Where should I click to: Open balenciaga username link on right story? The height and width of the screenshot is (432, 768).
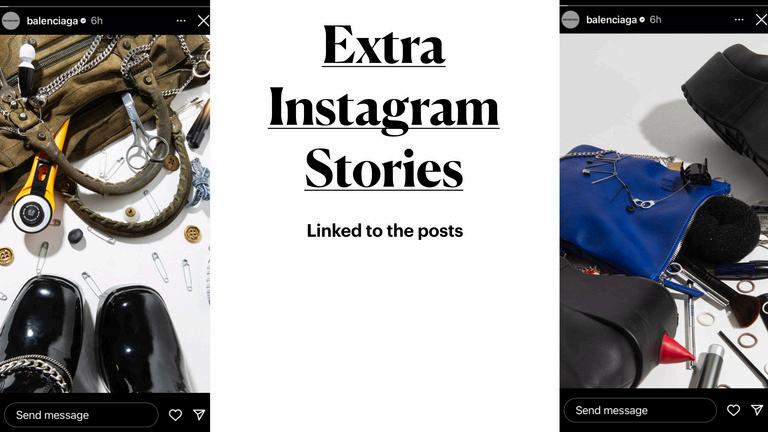point(611,20)
